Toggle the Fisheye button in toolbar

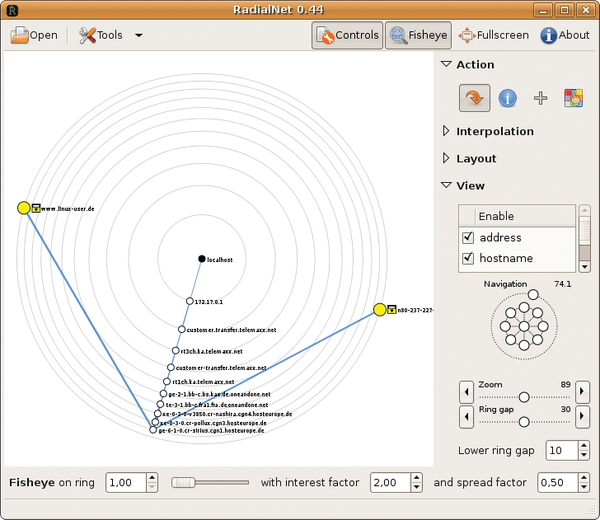(418, 35)
